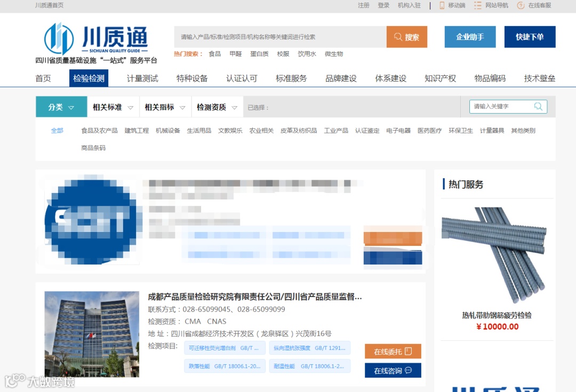Click hot search term 饮用水

[x=307, y=54]
